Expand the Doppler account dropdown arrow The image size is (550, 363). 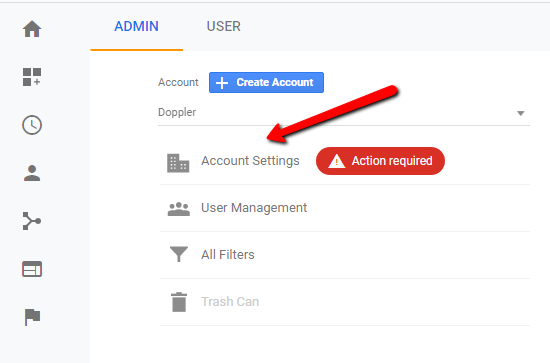[x=521, y=113]
